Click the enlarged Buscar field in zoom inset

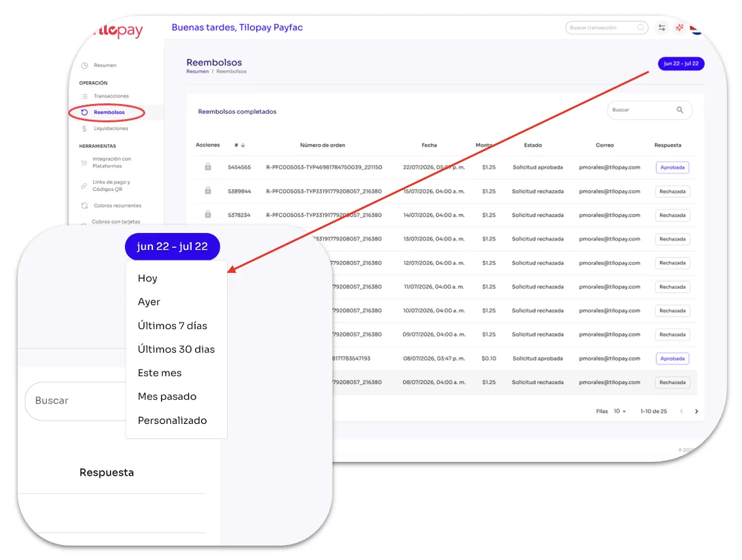tap(77, 401)
